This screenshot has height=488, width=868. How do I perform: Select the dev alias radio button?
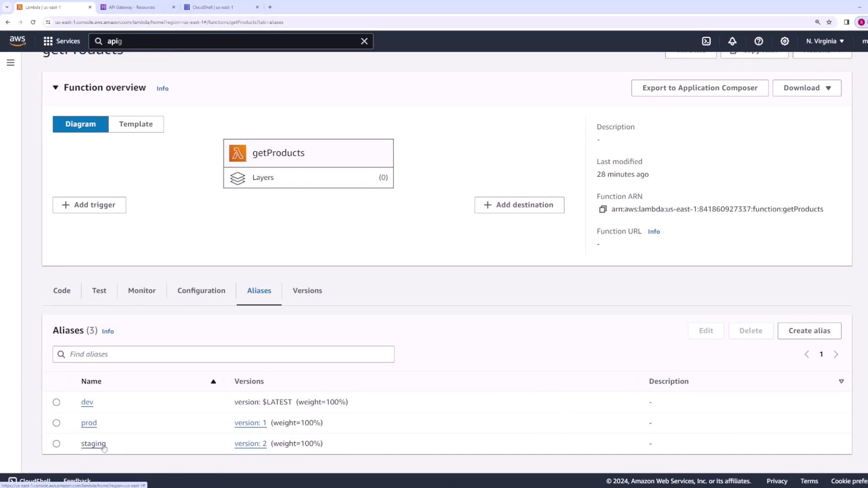pos(57,402)
